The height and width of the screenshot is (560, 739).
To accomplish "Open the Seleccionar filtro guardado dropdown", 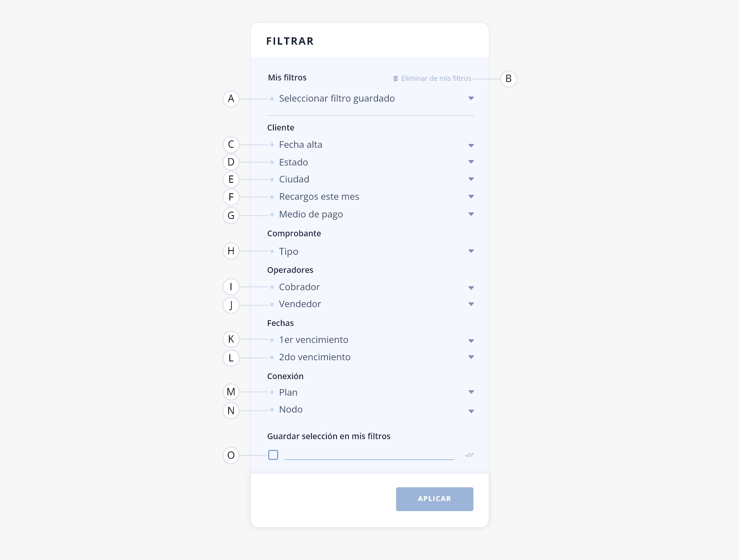I will tap(371, 99).
